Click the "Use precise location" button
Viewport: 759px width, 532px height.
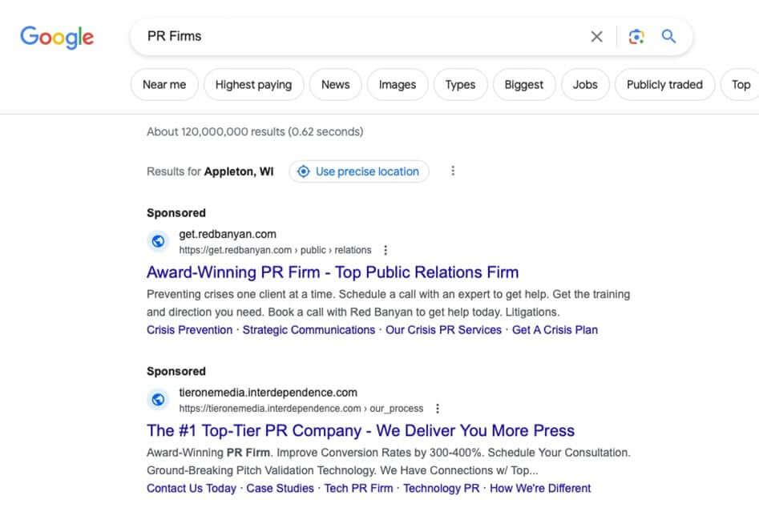[359, 171]
